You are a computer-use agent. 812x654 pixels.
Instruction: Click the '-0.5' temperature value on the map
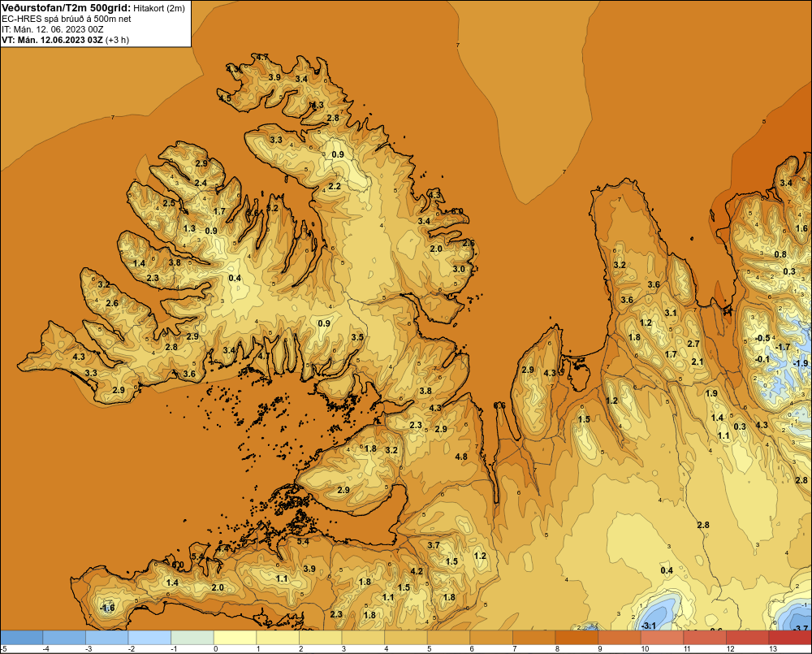(762, 339)
